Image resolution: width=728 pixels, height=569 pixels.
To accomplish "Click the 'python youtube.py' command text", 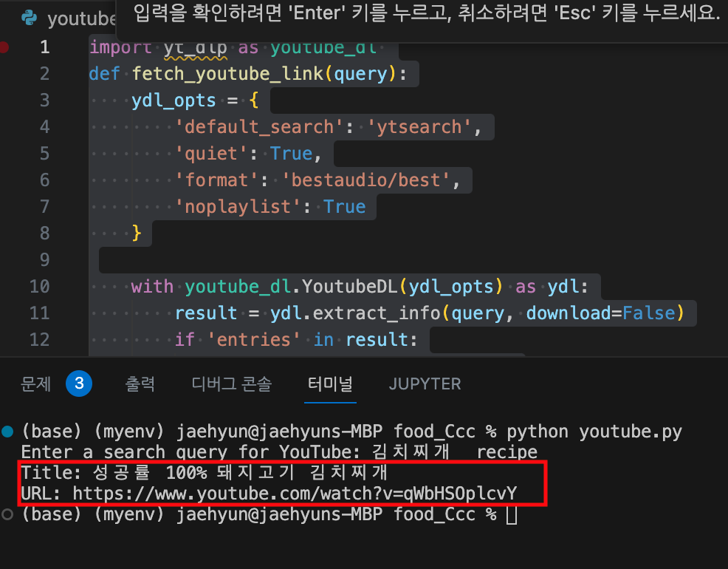I will 594,432.
